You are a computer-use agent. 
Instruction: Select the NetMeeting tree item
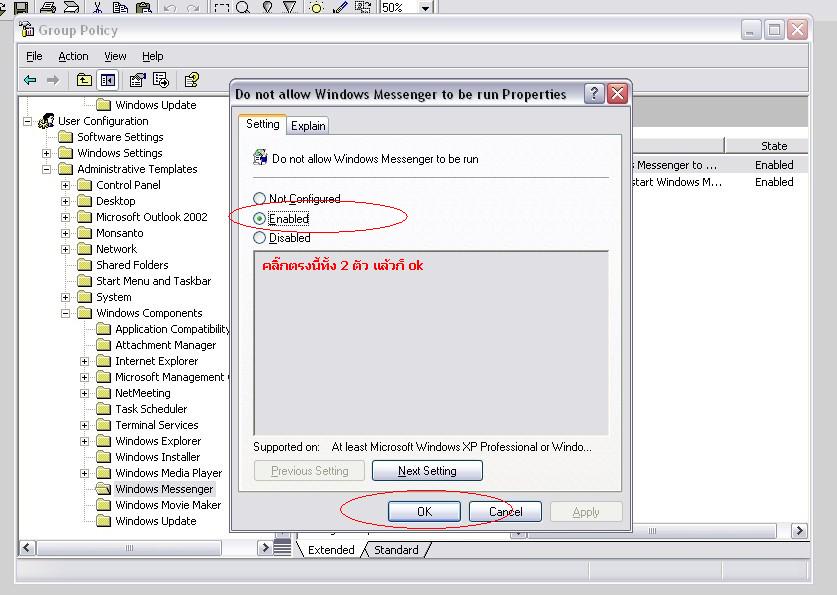[143, 393]
